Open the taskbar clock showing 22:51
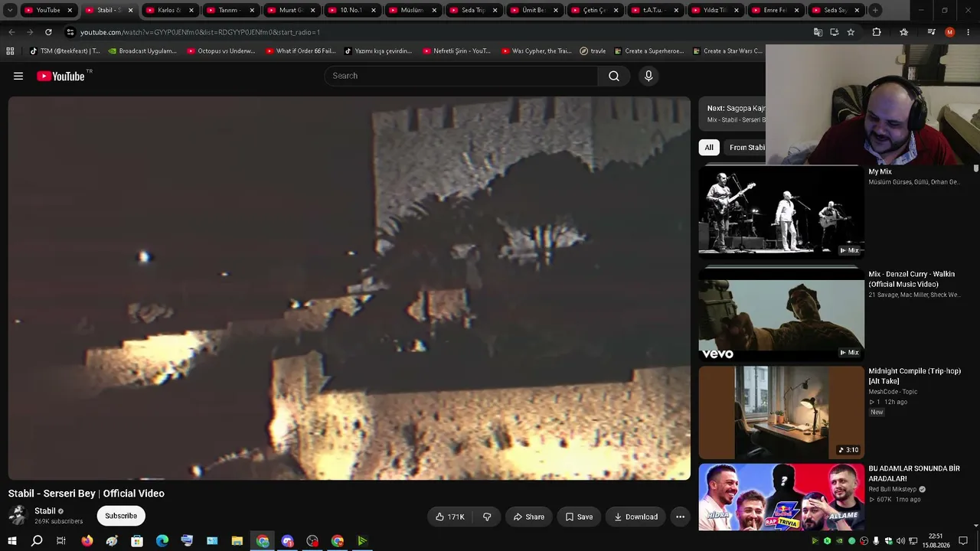Image resolution: width=980 pixels, height=551 pixels. click(x=935, y=541)
